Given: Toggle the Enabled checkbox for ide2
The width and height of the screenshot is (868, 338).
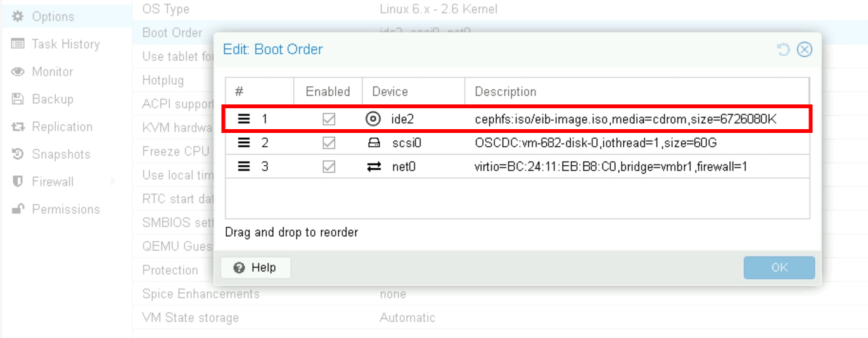Looking at the screenshot, I should click(x=328, y=119).
